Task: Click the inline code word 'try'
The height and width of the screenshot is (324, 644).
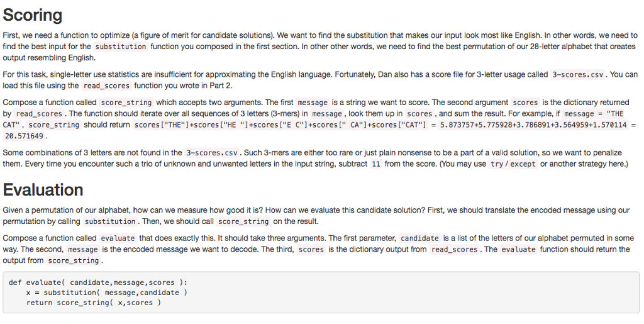Action: (x=496, y=164)
